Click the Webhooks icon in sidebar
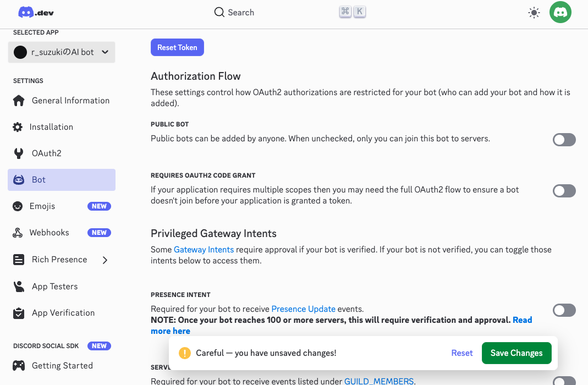This screenshot has width=588, height=385. [x=18, y=233]
